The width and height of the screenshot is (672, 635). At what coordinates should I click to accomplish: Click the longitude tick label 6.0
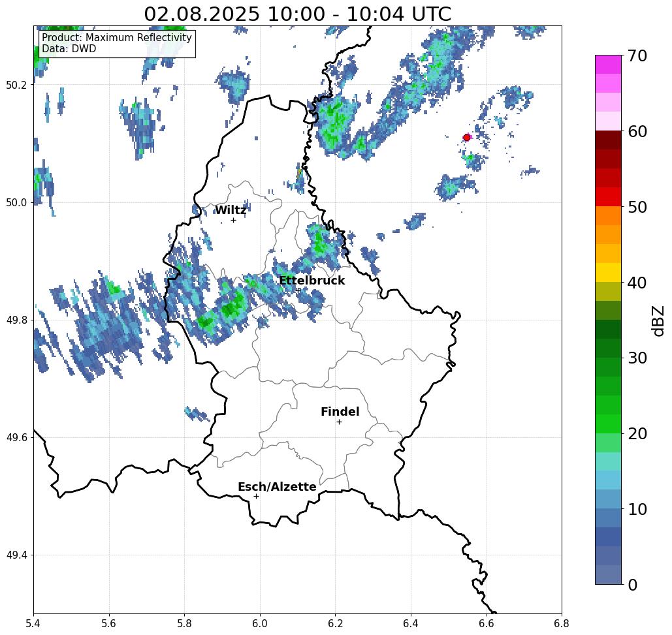[260, 624]
